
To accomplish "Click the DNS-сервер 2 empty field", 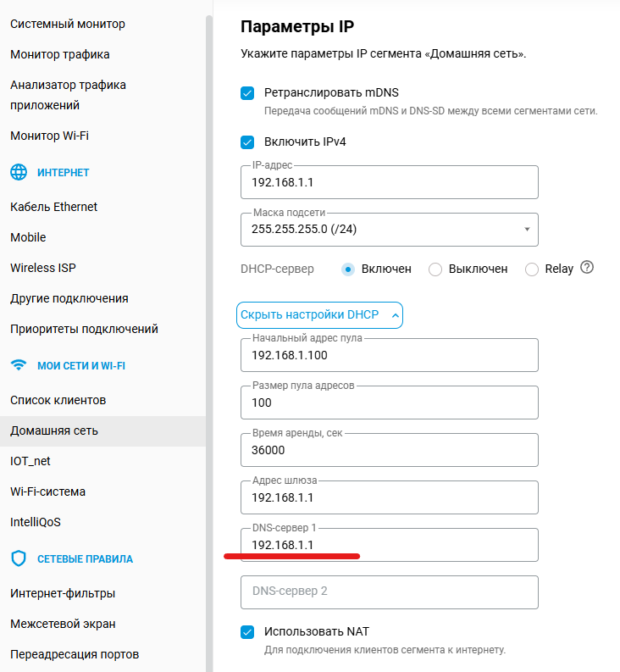I will point(390,591).
